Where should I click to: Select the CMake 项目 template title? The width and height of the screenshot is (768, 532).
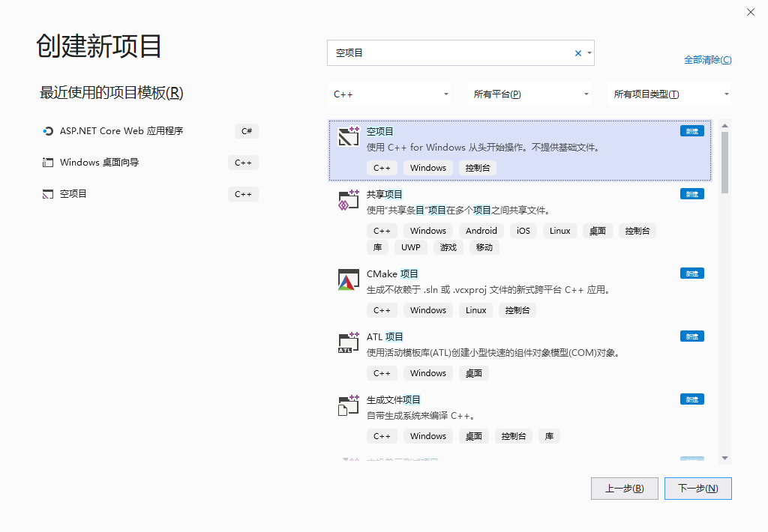click(x=392, y=274)
